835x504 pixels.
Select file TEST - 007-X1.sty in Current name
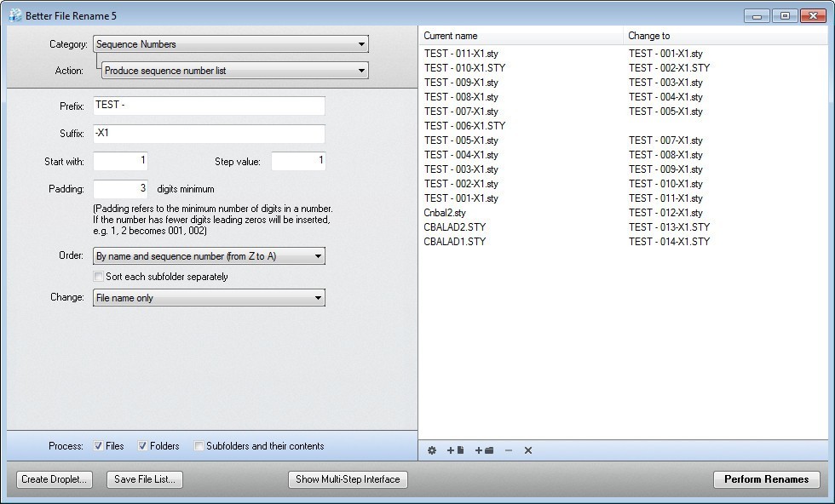(x=461, y=112)
